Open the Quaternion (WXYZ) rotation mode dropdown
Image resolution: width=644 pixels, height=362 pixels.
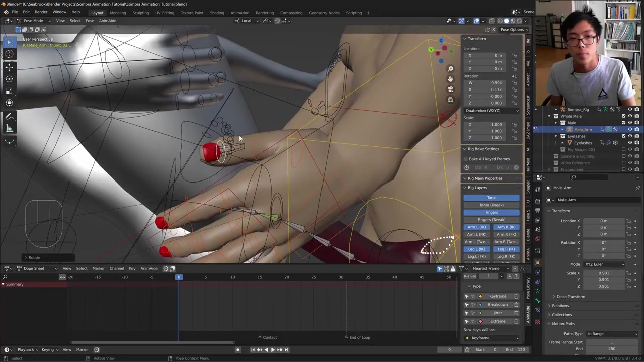pyautogui.click(x=492, y=110)
